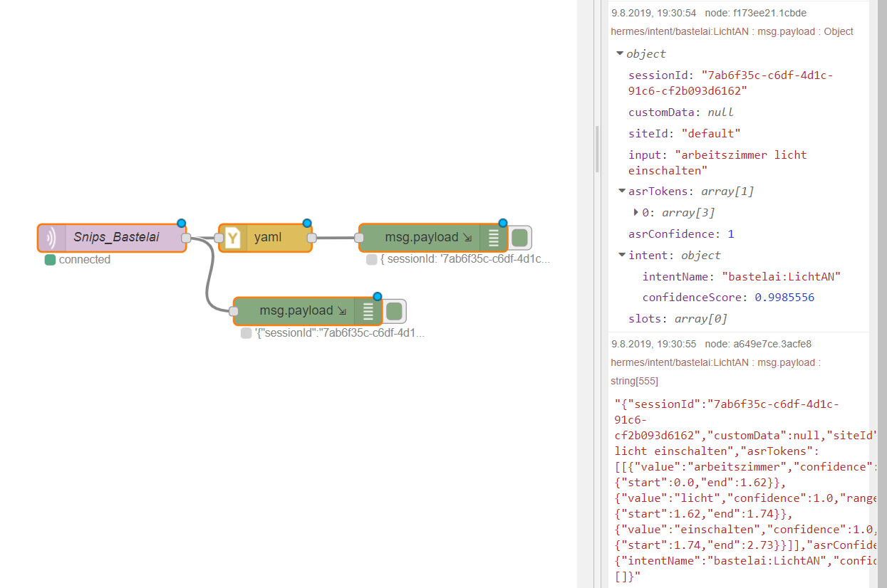Click list icon on upper msg.payload debug node

pyautogui.click(x=493, y=238)
